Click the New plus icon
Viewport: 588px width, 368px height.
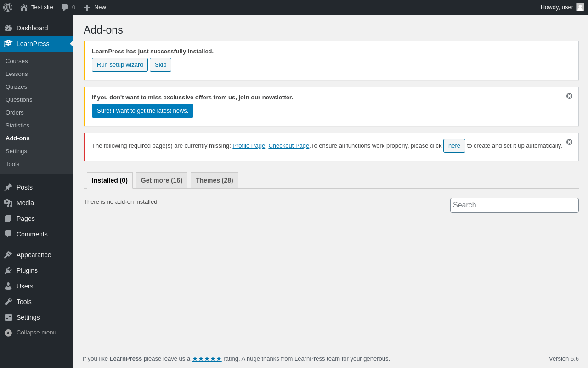tap(87, 7)
